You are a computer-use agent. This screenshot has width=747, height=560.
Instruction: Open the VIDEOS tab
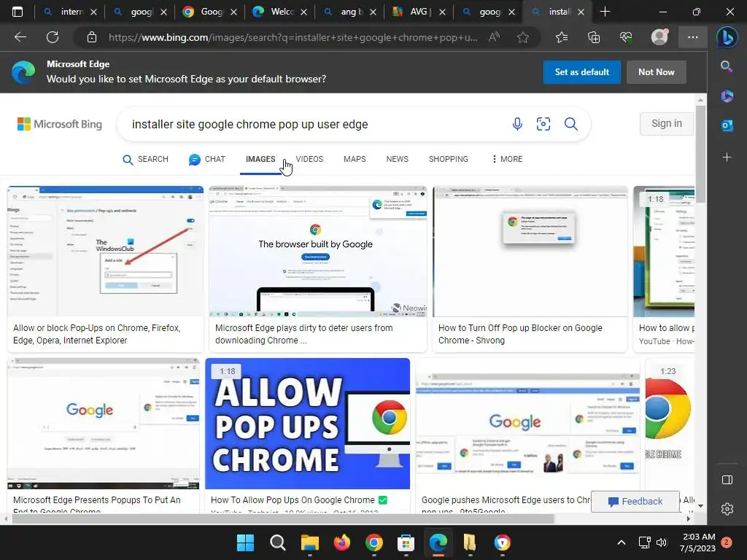click(x=309, y=159)
